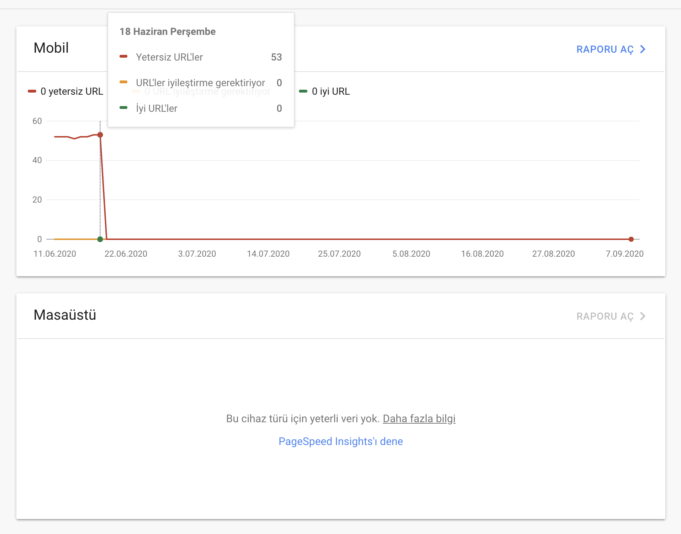681x534 pixels.
Task: Click the Yetersiz URL'ler row in the tooltip
Action: [x=169, y=57]
